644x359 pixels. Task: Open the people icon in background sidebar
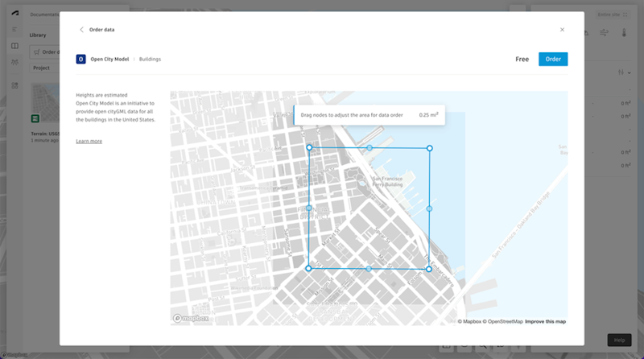point(14,63)
